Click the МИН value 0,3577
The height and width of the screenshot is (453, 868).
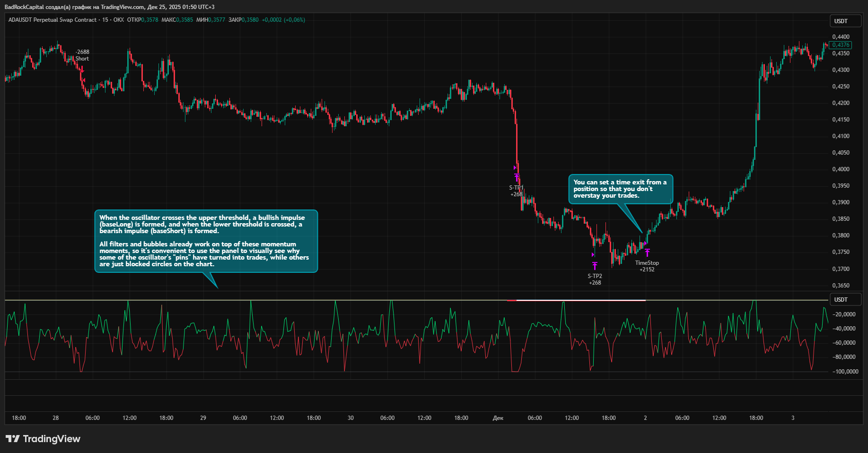click(x=217, y=20)
